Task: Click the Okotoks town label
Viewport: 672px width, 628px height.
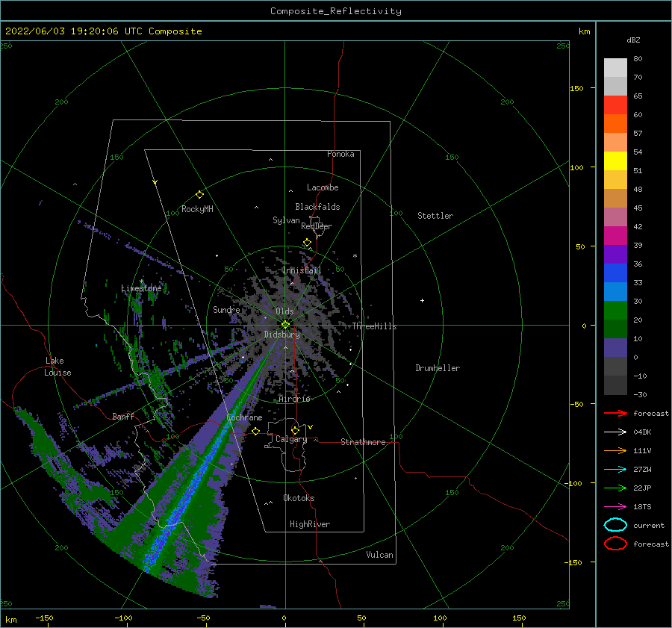Action: 299,498
